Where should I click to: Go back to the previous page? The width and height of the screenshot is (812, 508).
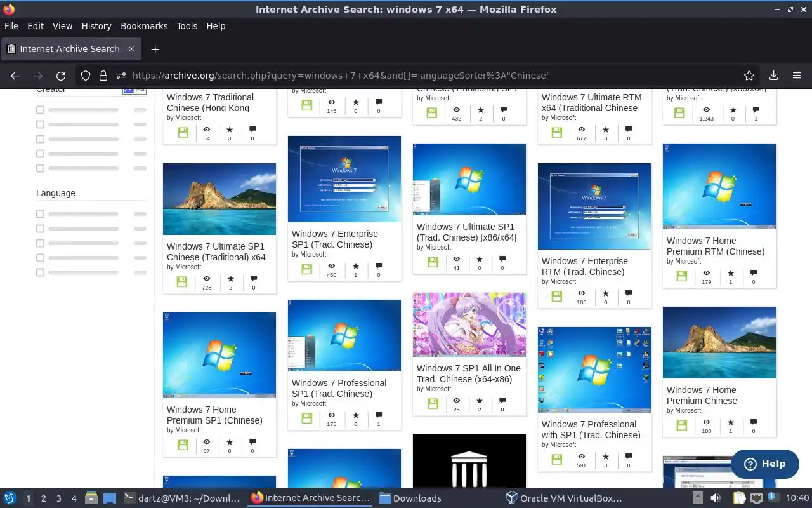[x=15, y=76]
